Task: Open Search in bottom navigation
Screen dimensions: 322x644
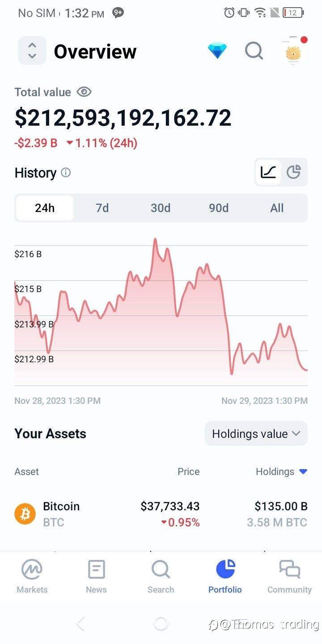Action: (161, 577)
